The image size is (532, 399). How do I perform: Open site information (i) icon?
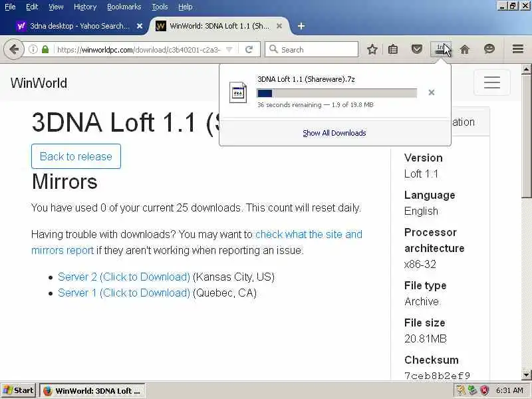33,49
